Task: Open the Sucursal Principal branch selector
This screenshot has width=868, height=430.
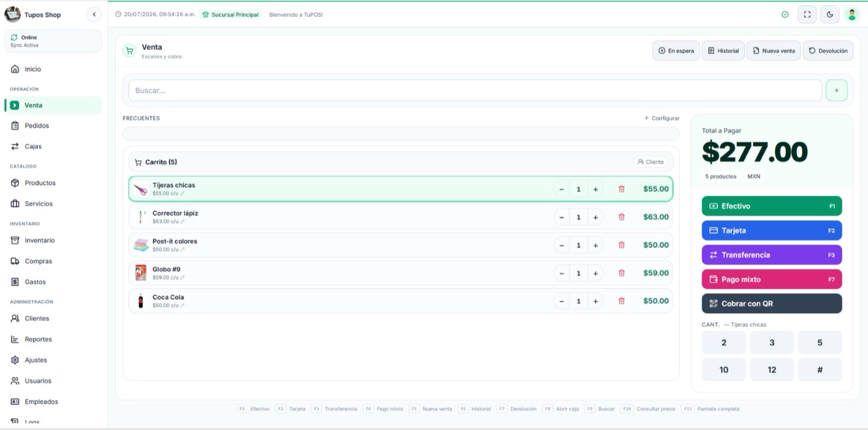Action: click(x=230, y=14)
